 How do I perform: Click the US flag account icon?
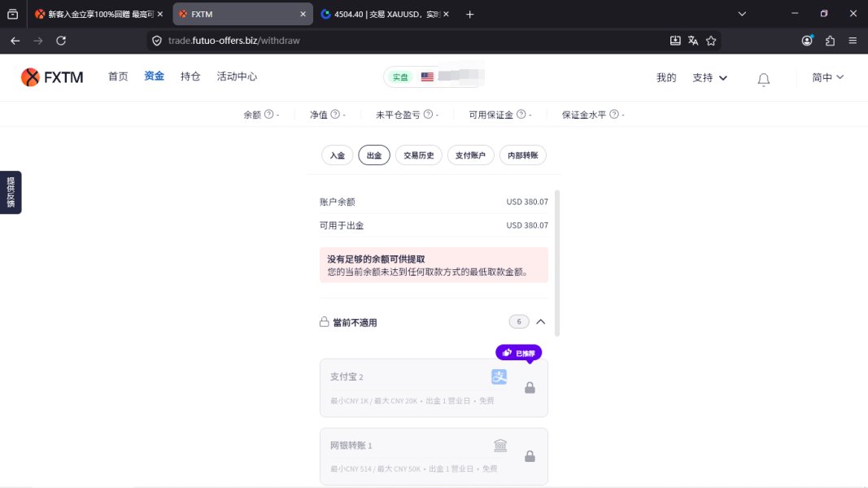click(x=427, y=77)
